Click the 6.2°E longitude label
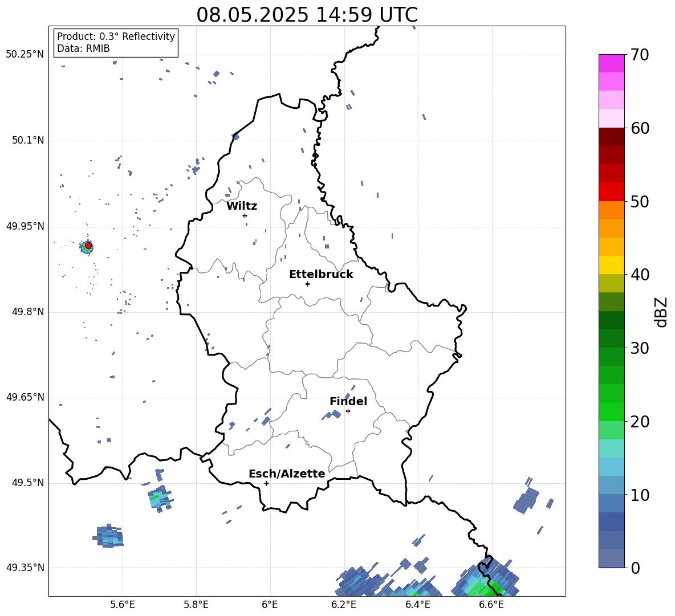Viewport: 675px width, 616px height. pyautogui.click(x=344, y=605)
